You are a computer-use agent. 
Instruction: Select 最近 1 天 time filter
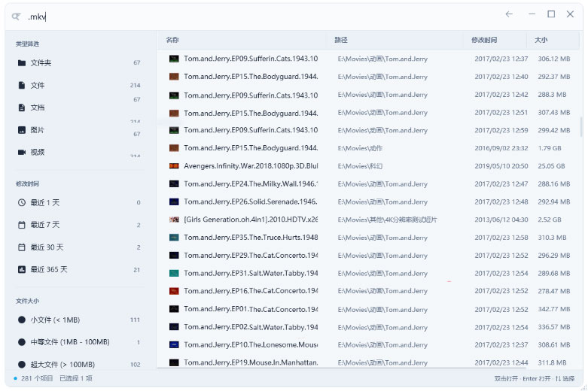pos(79,202)
